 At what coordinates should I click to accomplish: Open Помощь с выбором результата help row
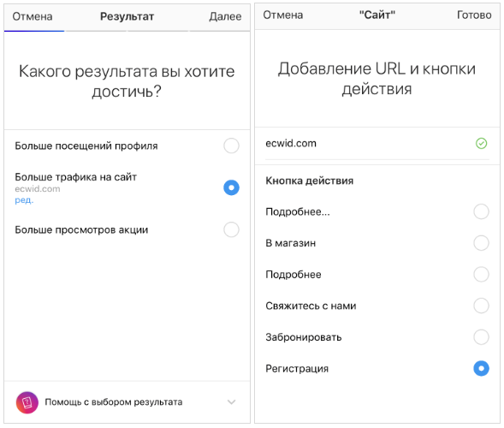click(x=127, y=402)
